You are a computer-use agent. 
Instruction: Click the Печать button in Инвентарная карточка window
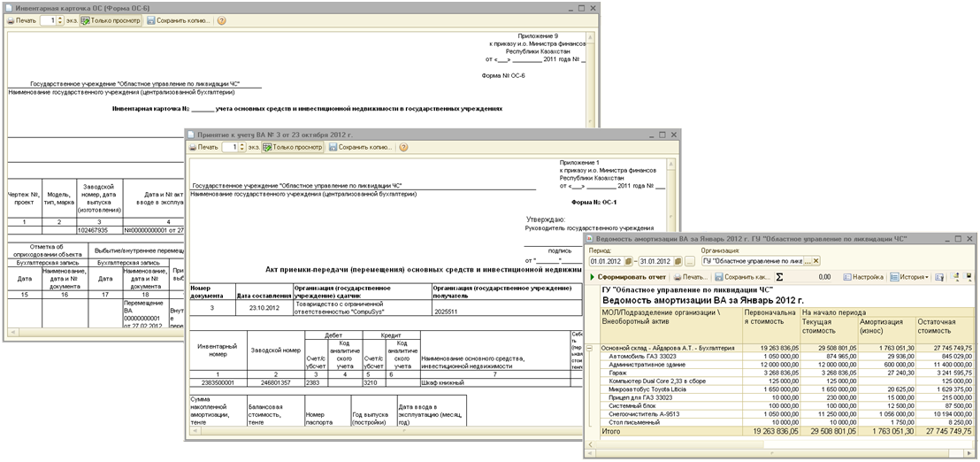pos(21,20)
